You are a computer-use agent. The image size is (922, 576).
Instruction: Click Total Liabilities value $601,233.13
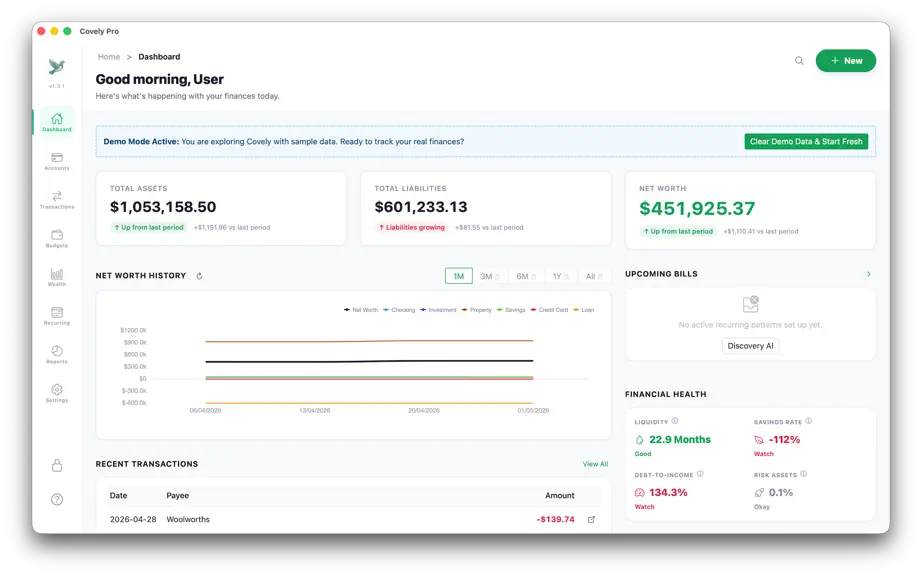click(x=421, y=207)
